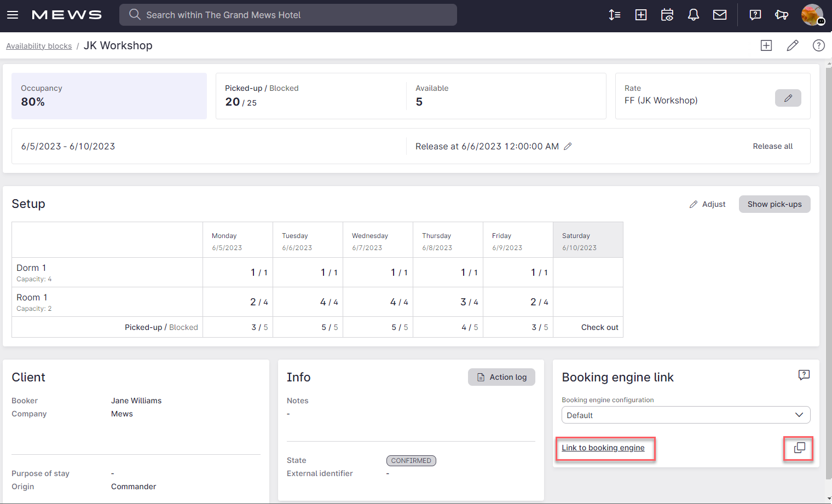Click the help question bubble in top bar
This screenshot has width=832, height=504.
coord(755,15)
